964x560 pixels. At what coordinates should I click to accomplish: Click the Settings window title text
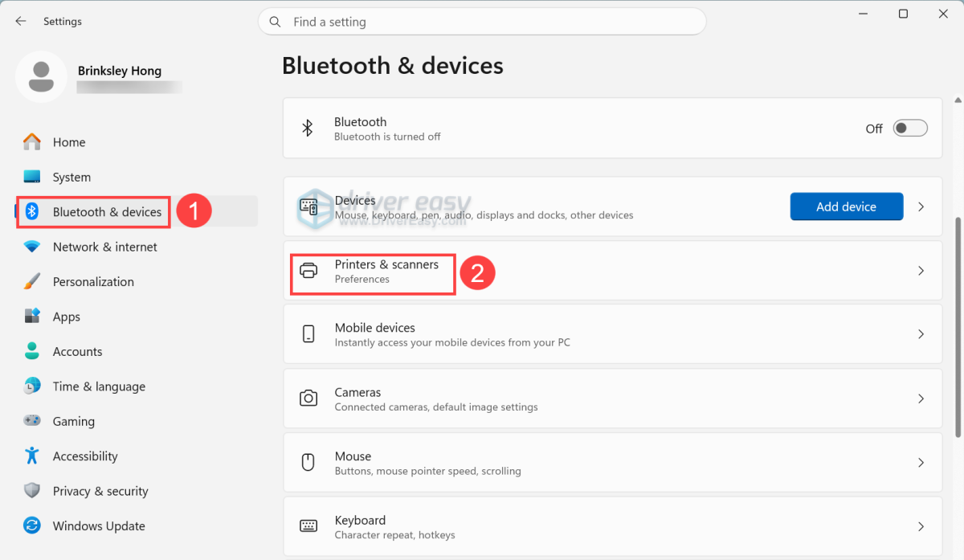pos(63,22)
